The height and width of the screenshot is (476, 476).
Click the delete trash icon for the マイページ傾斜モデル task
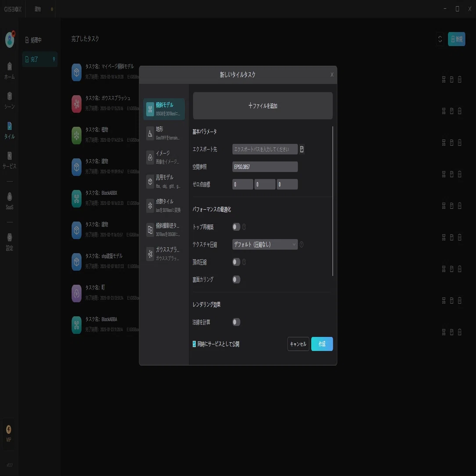[x=460, y=79]
